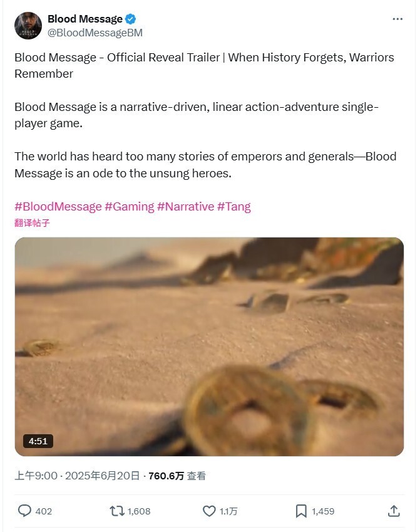Open the #Narrative hashtag link
This screenshot has width=420, height=532.
185,206
